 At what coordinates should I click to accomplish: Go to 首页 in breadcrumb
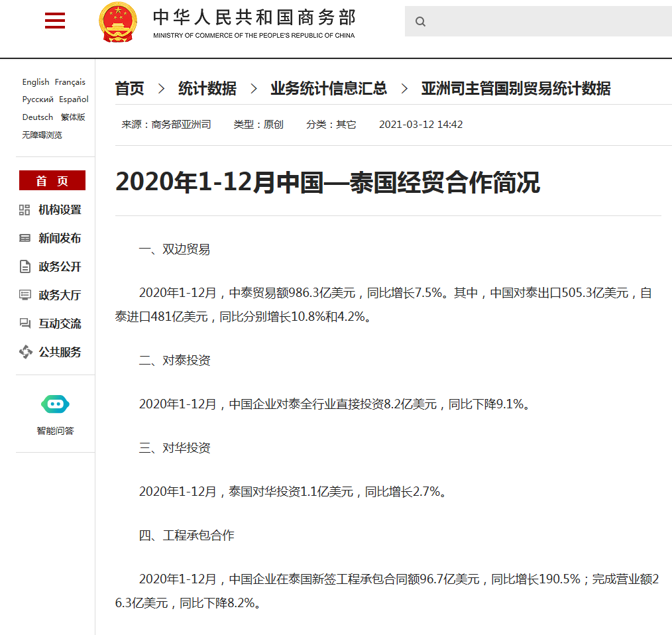[129, 89]
